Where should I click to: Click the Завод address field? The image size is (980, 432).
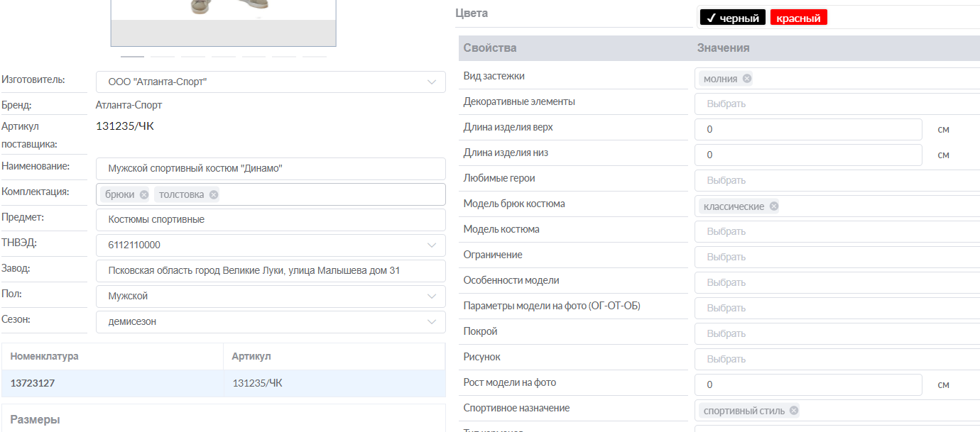click(270, 271)
